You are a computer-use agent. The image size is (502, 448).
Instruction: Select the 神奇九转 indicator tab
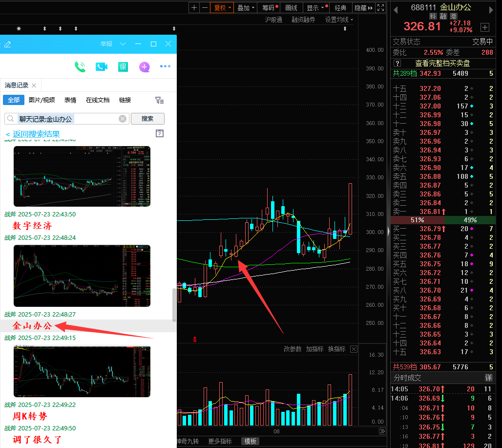(x=188, y=441)
